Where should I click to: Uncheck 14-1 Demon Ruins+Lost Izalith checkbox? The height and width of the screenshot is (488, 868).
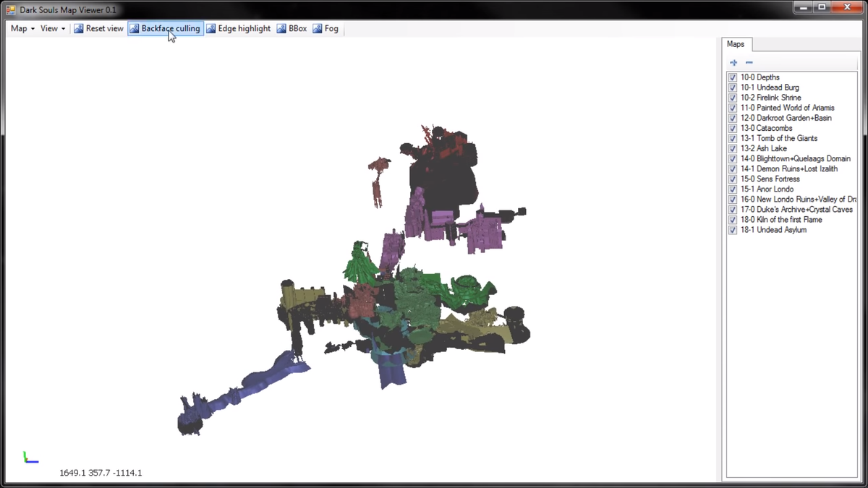[x=733, y=168]
